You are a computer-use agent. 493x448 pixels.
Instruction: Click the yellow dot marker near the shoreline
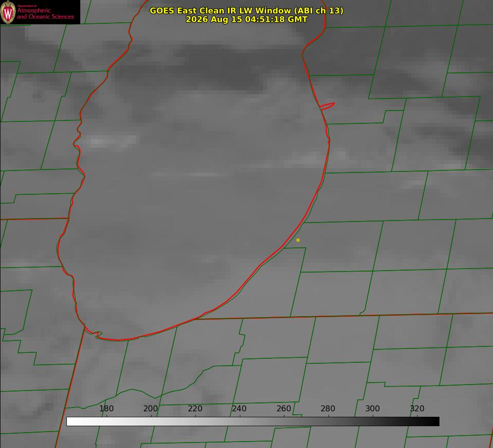click(x=298, y=240)
